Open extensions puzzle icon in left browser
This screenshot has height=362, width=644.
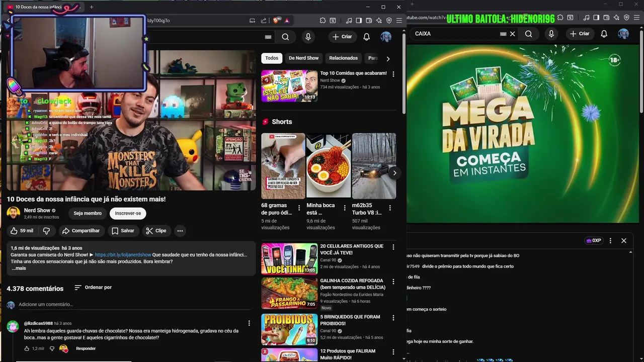click(x=323, y=21)
